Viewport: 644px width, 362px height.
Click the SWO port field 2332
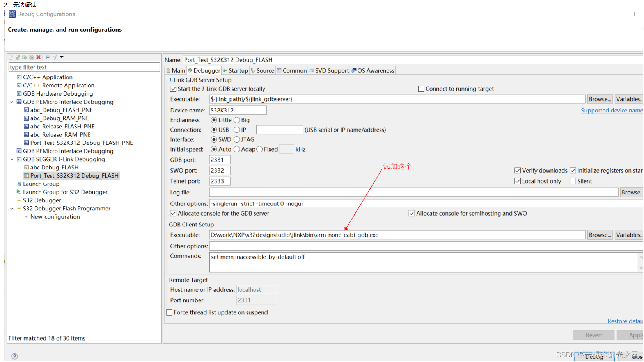220,171
